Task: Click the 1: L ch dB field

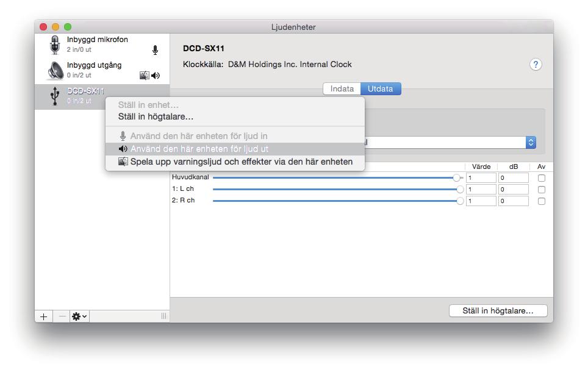Action: (514, 190)
